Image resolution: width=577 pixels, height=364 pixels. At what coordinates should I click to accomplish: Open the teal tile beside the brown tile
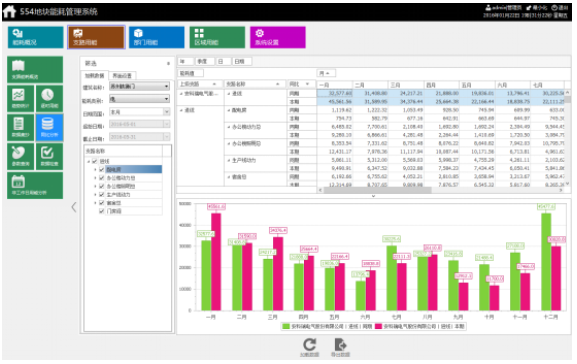tap(36, 37)
